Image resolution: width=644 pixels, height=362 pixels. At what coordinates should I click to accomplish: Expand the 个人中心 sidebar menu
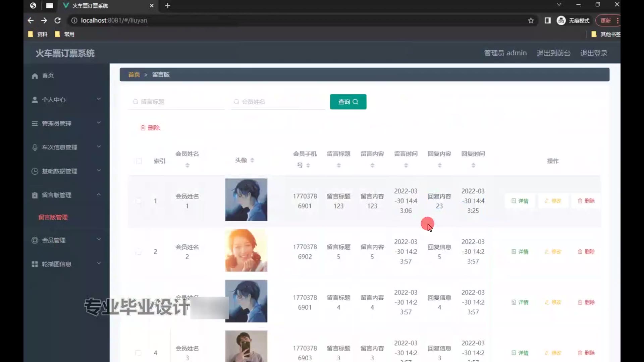click(99, 99)
